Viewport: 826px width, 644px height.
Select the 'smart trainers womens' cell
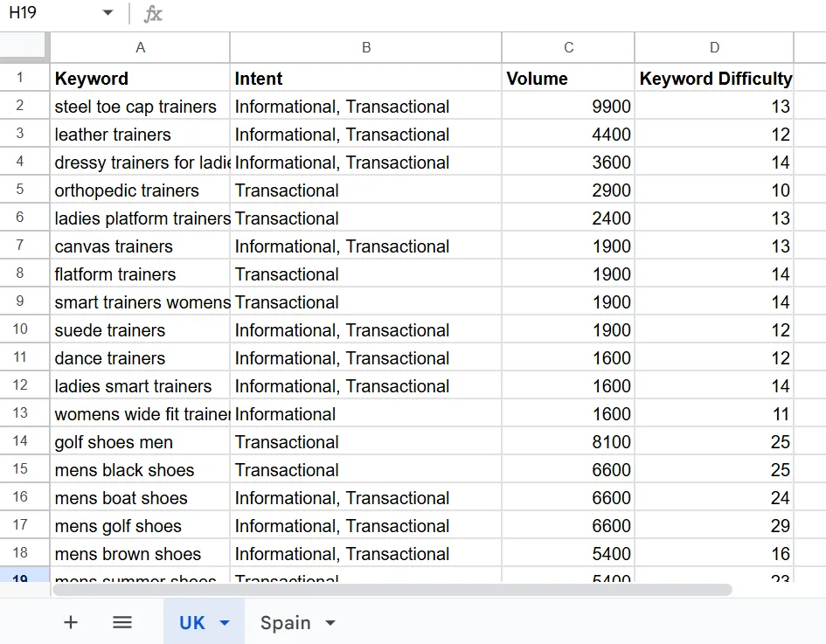tap(140, 301)
